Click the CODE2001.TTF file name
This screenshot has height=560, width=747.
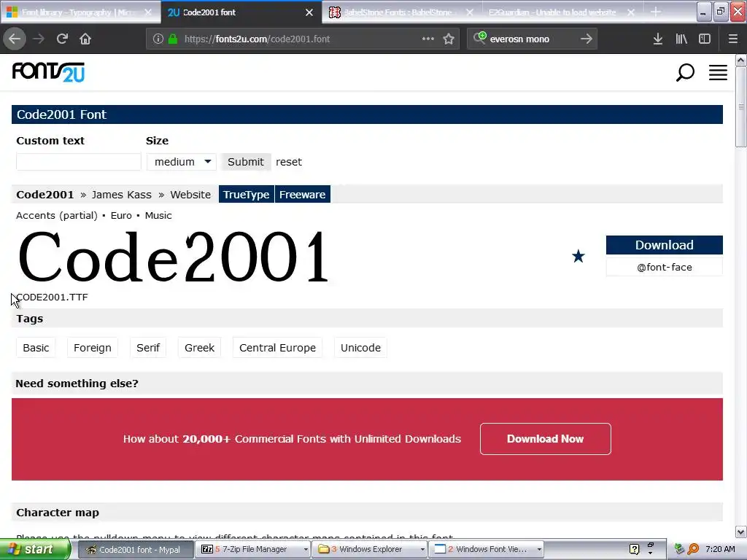pyautogui.click(x=52, y=297)
